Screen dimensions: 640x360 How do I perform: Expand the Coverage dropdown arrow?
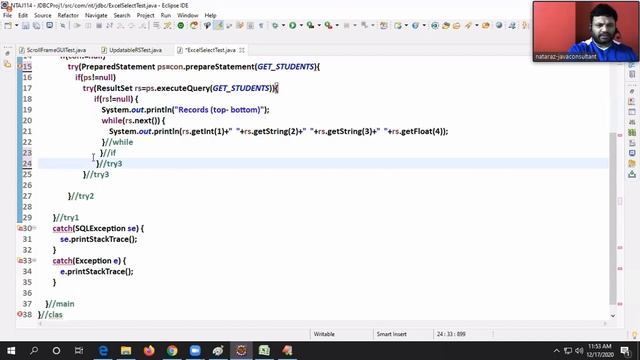(x=319, y=25)
